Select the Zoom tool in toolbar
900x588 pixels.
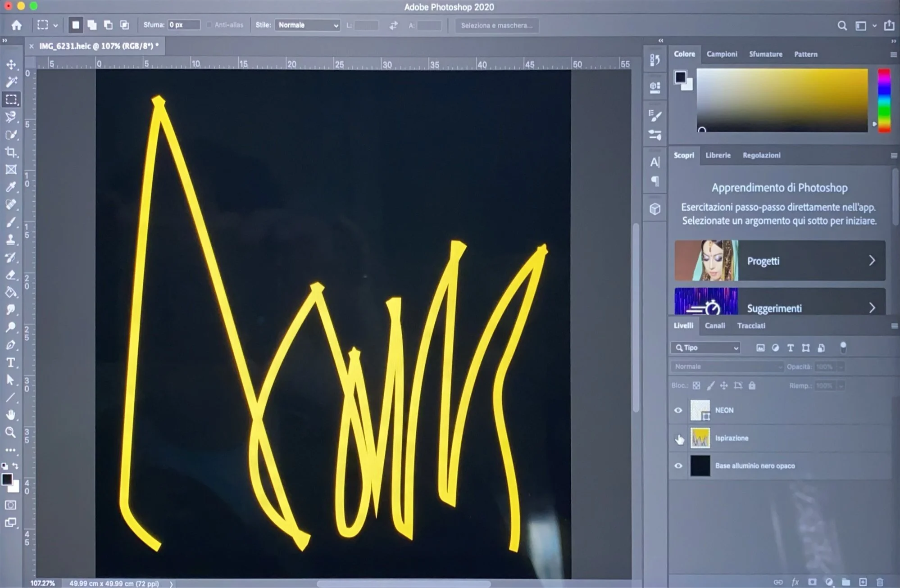tap(11, 432)
